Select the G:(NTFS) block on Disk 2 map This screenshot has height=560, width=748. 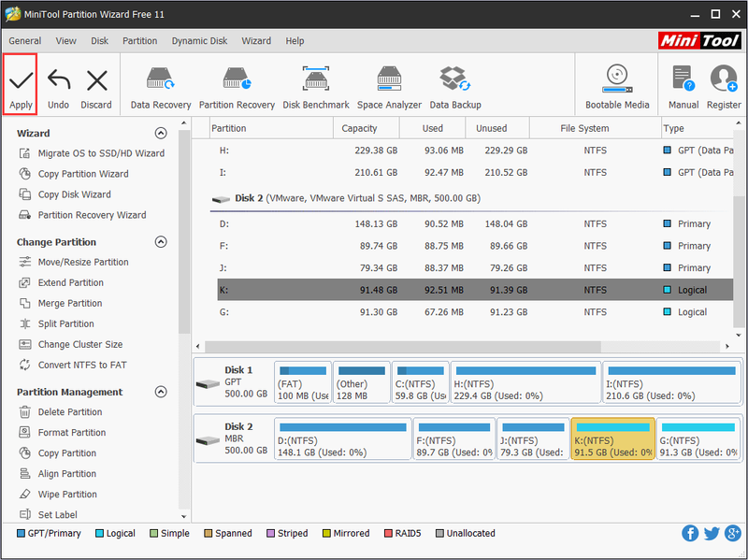[x=698, y=438]
